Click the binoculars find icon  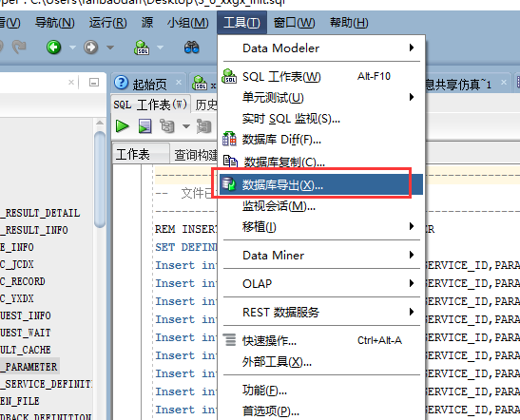[191, 48]
